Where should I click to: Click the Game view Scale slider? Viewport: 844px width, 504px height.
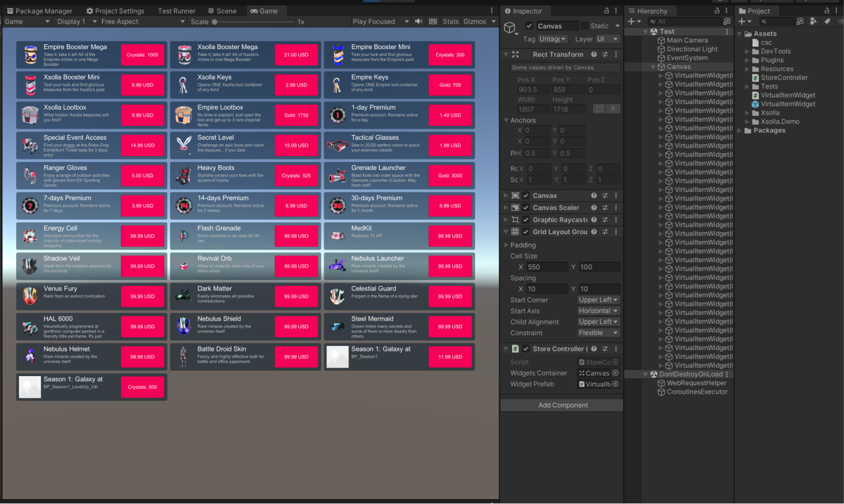pyautogui.click(x=253, y=22)
